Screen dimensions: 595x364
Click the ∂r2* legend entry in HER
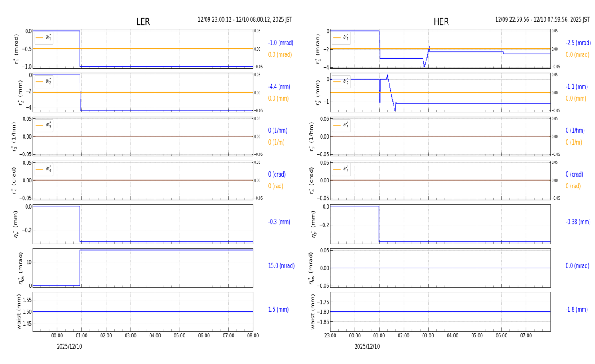click(341, 82)
